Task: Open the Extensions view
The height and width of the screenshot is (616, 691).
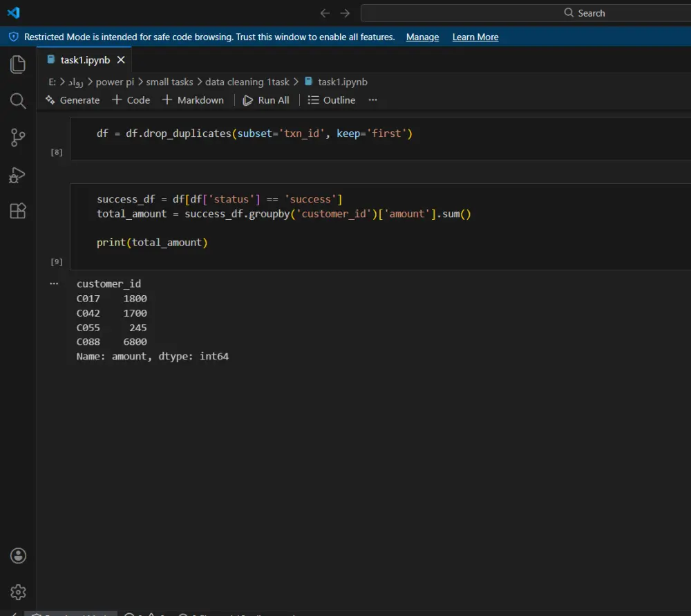Action: pos(17,211)
